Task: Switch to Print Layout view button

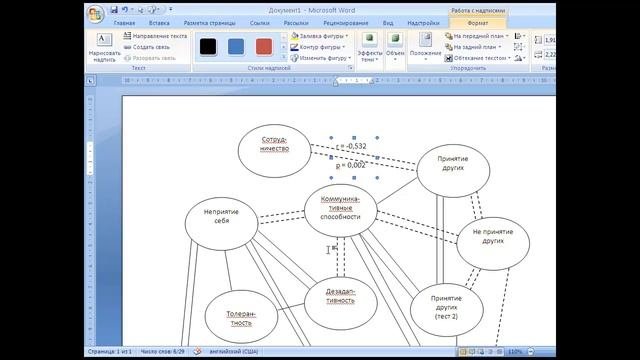Action: pos(463,351)
